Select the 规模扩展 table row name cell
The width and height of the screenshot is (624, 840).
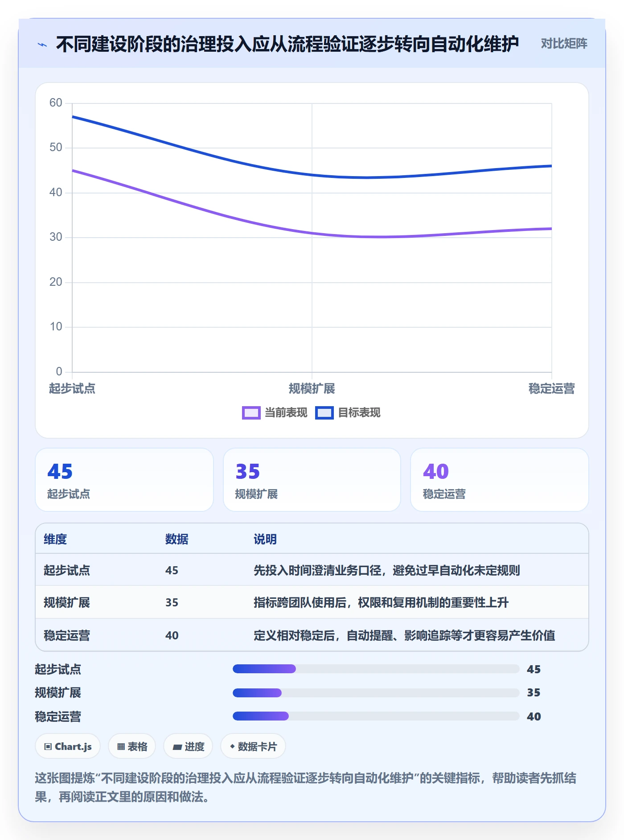click(67, 603)
